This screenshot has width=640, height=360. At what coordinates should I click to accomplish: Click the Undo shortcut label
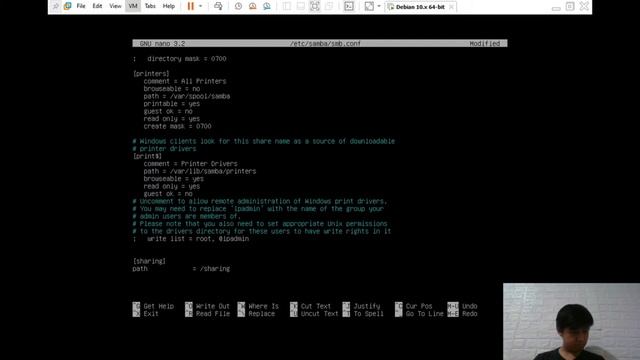tap(469, 306)
